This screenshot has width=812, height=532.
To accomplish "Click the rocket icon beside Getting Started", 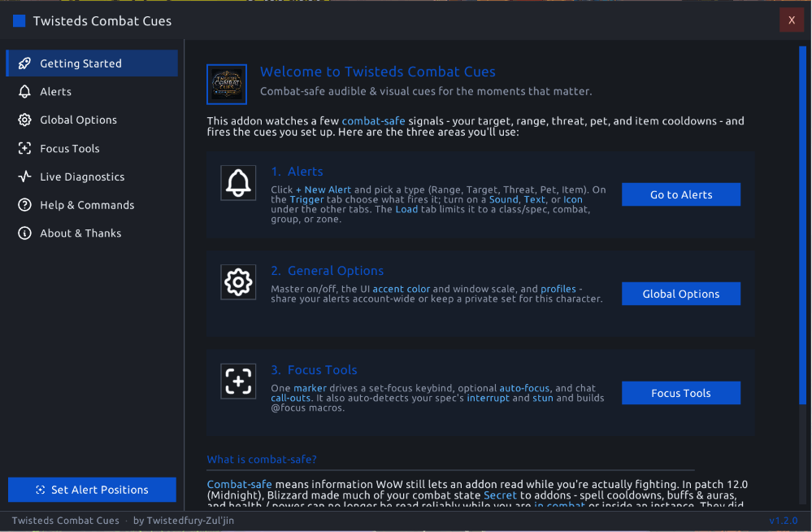I will click(x=24, y=63).
